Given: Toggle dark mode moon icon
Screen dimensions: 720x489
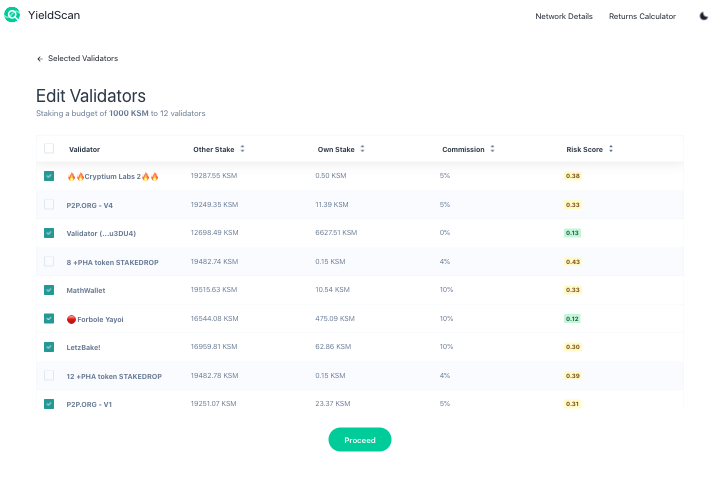Looking at the screenshot, I should (x=703, y=16).
